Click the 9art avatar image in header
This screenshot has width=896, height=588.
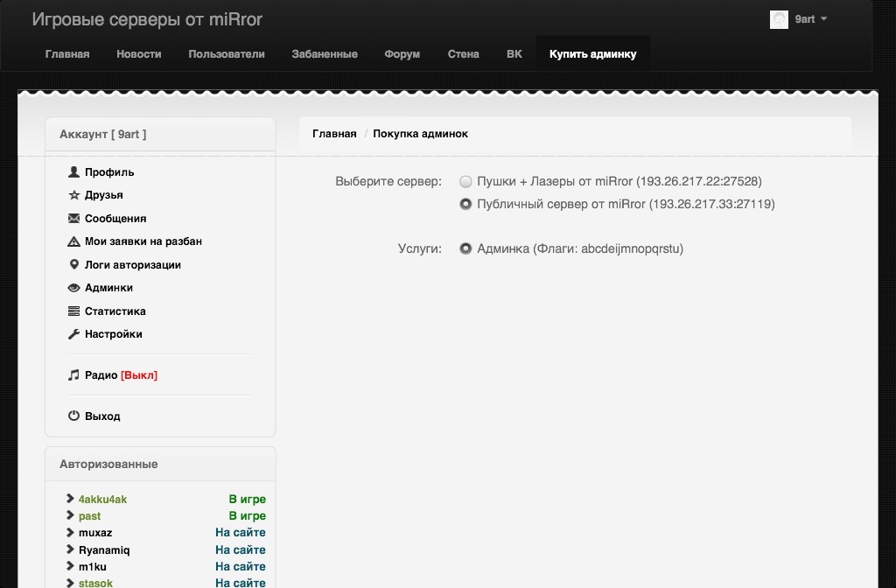[779, 19]
